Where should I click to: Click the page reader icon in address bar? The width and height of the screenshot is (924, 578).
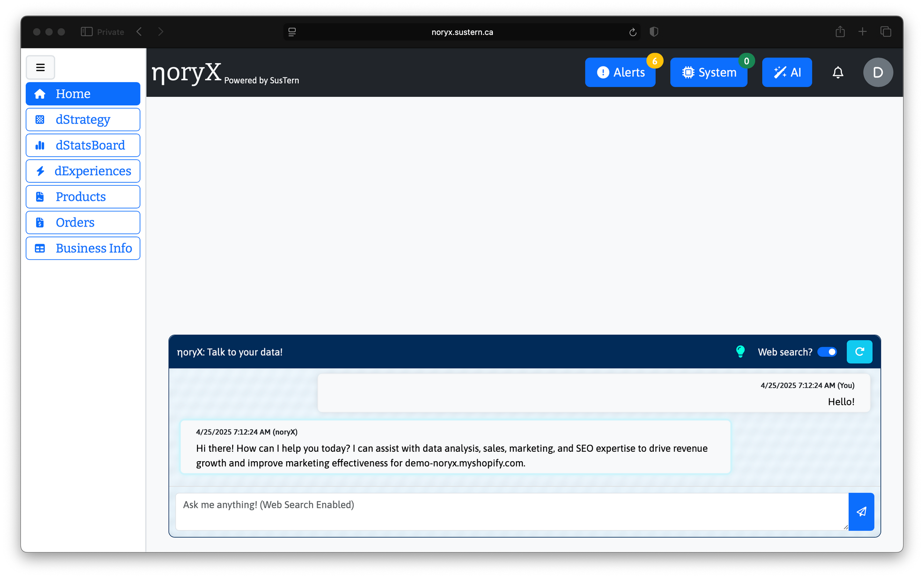click(x=292, y=32)
